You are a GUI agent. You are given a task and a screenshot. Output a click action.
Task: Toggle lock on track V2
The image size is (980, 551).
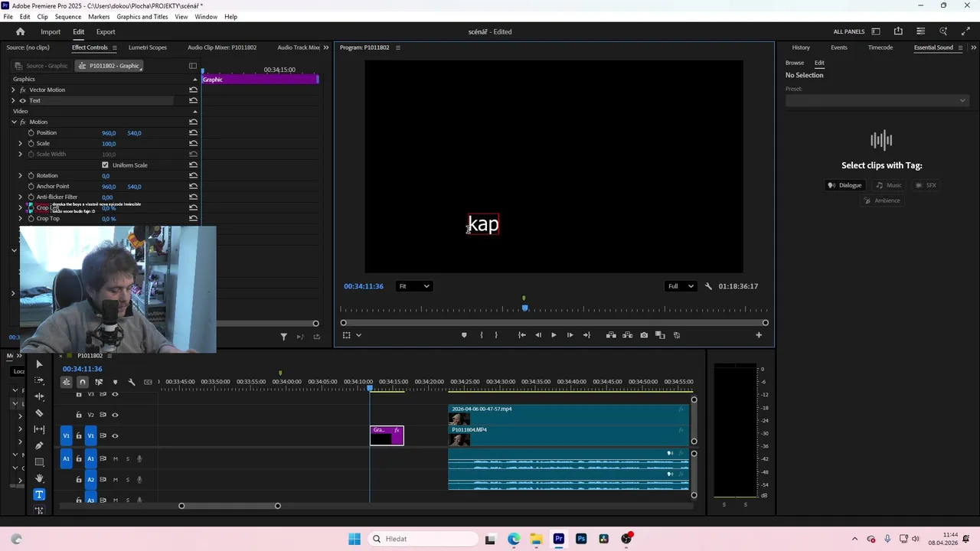tap(78, 415)
